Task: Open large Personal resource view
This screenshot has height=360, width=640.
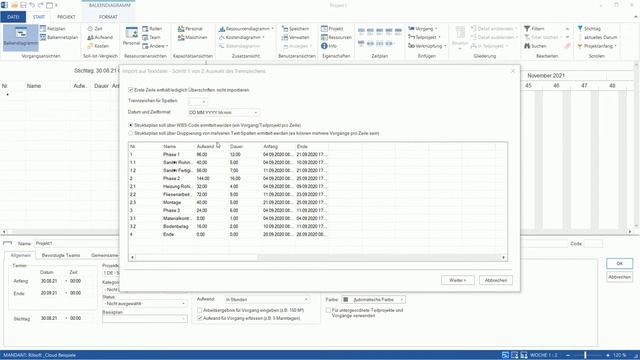Action: pyautogui.click(x=131, y=36)
